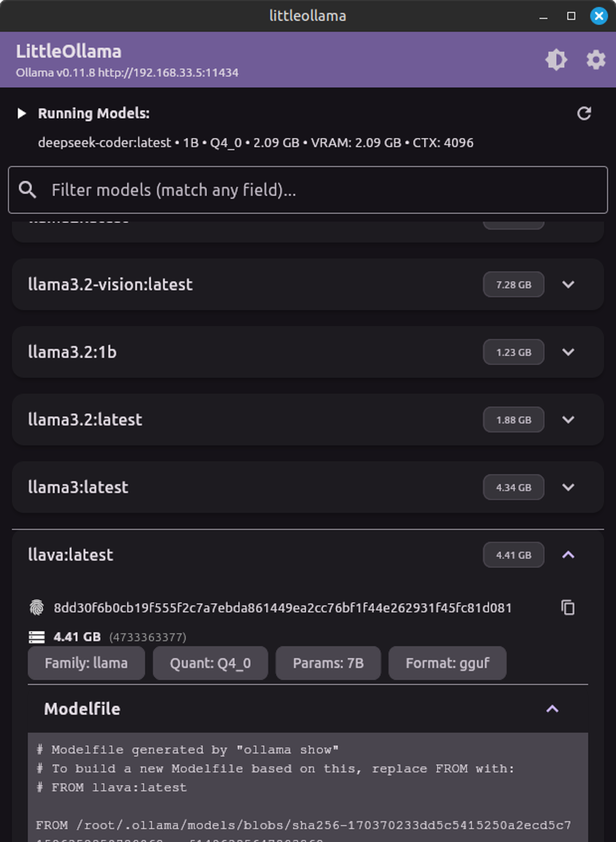Viewport: 616px width, 842px height.
Task: Click the Family: llama chip
Action: point(86,663)
